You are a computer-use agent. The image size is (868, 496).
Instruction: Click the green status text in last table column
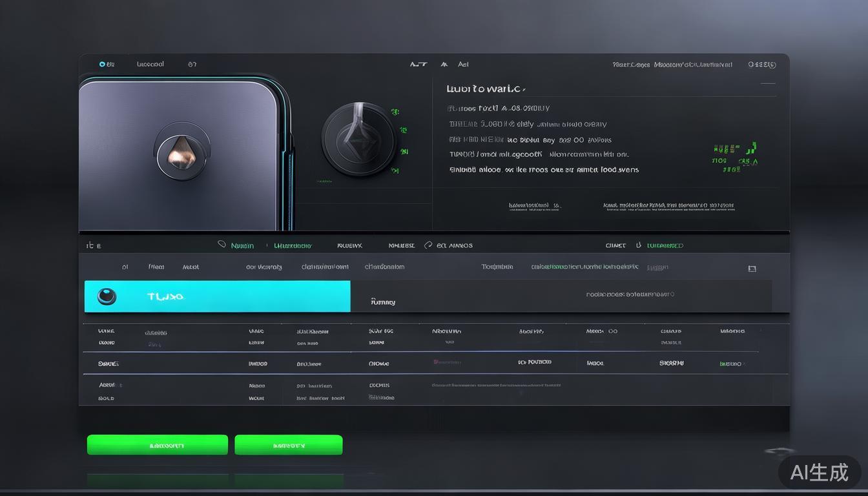tap(731, 364)
